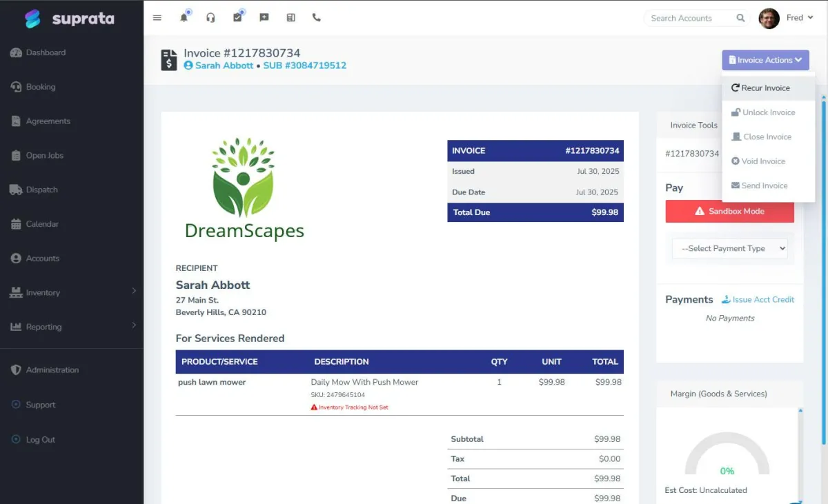Click the search magnifier icon
Viewport: 828px width, 504px height.
740,18
